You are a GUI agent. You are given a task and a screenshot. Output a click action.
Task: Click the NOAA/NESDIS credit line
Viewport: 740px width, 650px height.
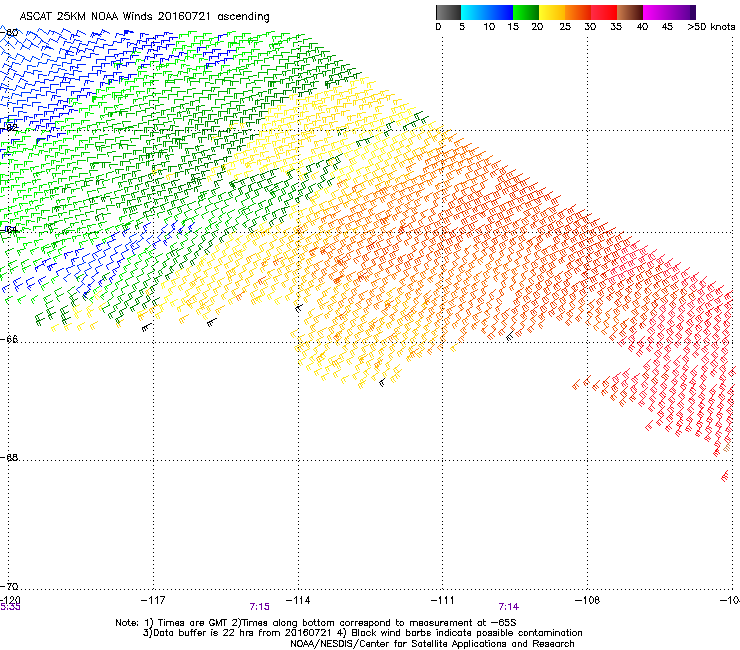pos(432,644)
